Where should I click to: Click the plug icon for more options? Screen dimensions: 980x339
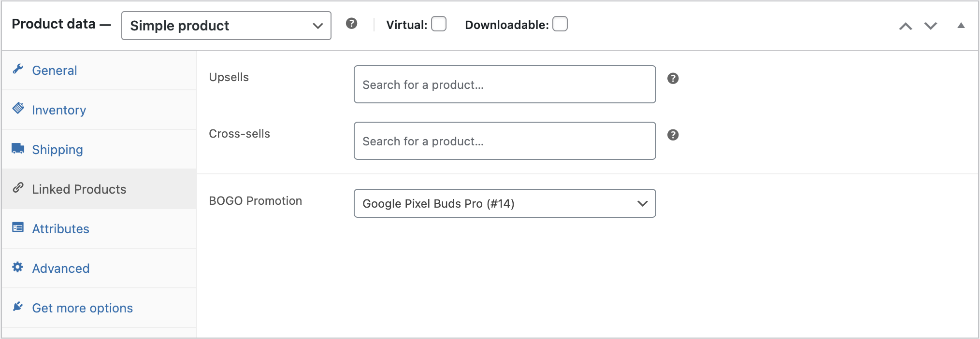click(x=18, y=307)
